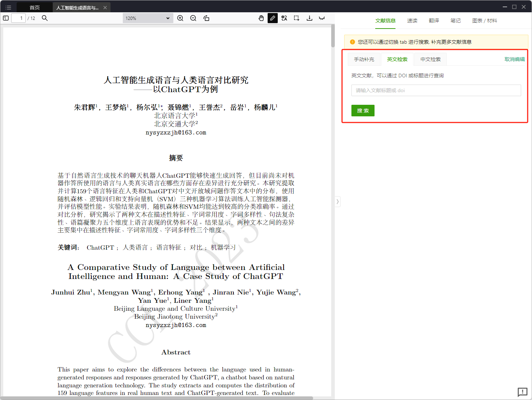Click the current page number box
Screen dimensions: 532x400
[18, 18]
